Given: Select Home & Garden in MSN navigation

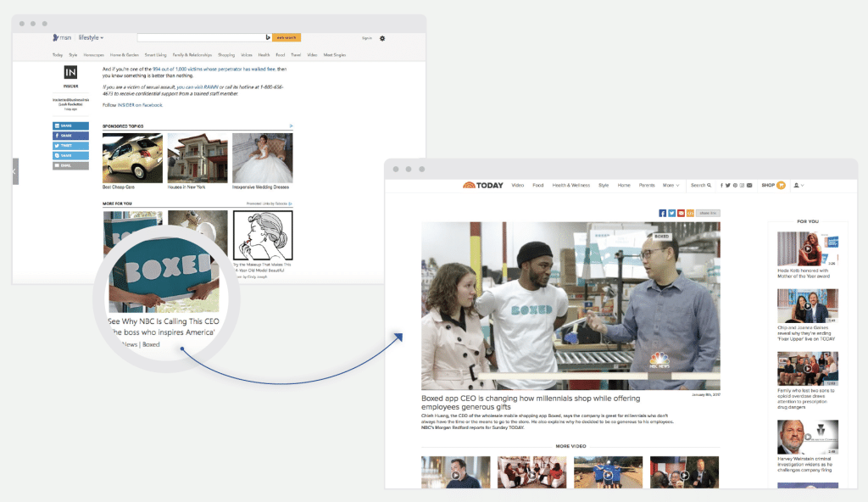Looking at the screenshot, I should (124, 55).
